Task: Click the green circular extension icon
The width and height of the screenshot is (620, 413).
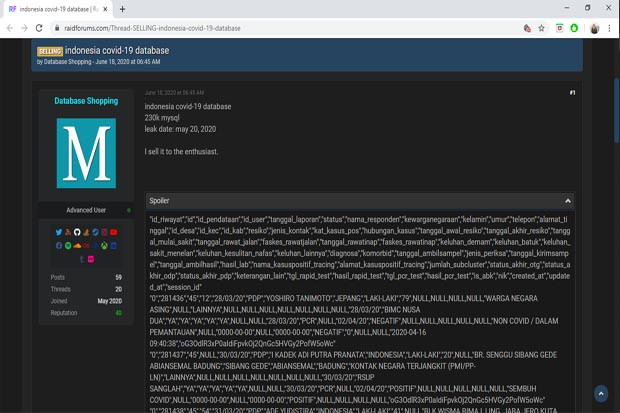Action: point(574,28)
